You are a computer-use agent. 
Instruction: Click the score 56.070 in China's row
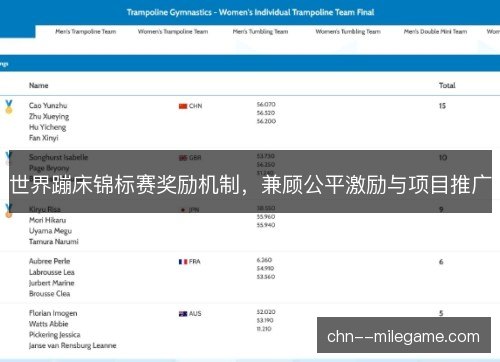[266, 105]
